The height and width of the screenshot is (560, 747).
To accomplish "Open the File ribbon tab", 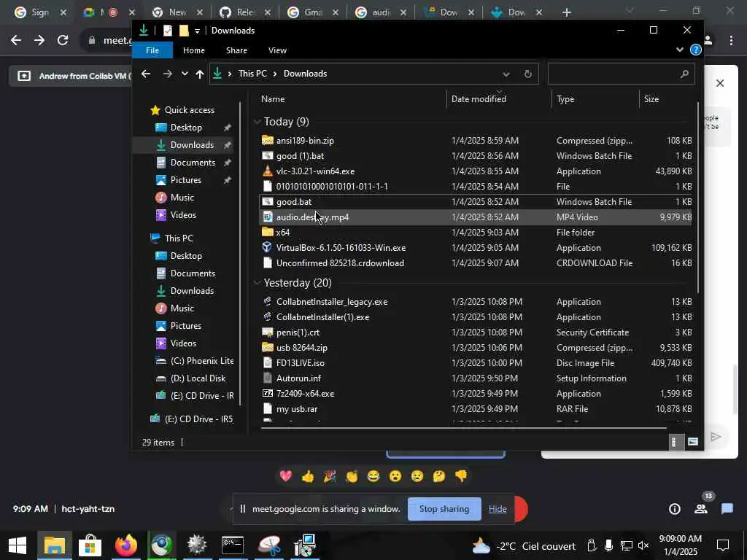I will 152,50.
